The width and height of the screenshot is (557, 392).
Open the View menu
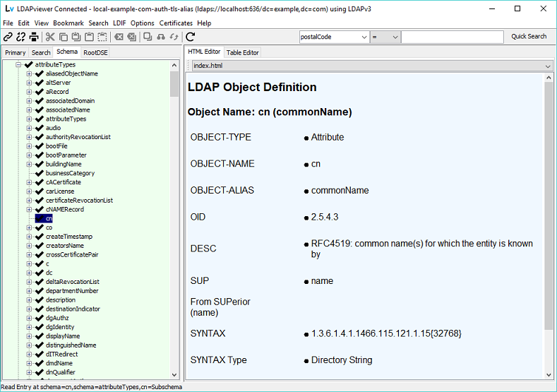coord(41,23)
